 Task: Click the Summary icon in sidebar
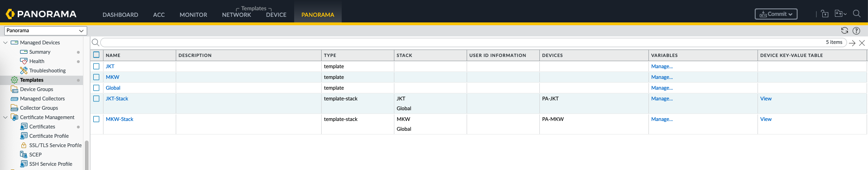coord(24,52)
